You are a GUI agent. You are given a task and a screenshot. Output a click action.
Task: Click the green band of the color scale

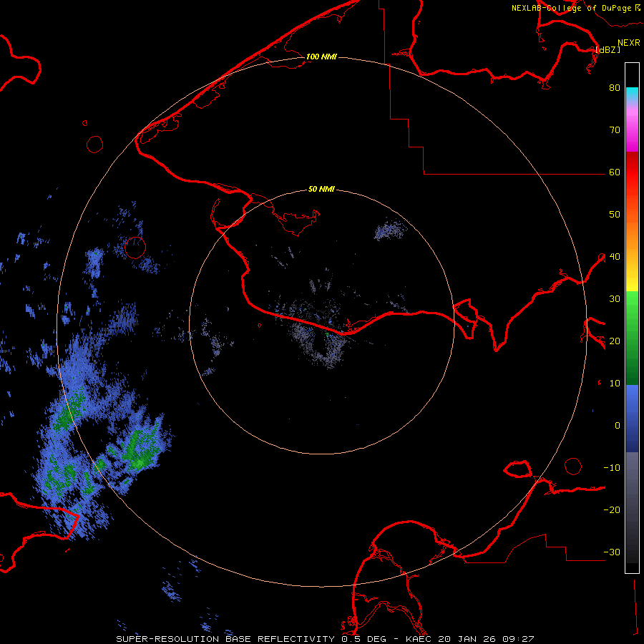(x=632, y=338)
